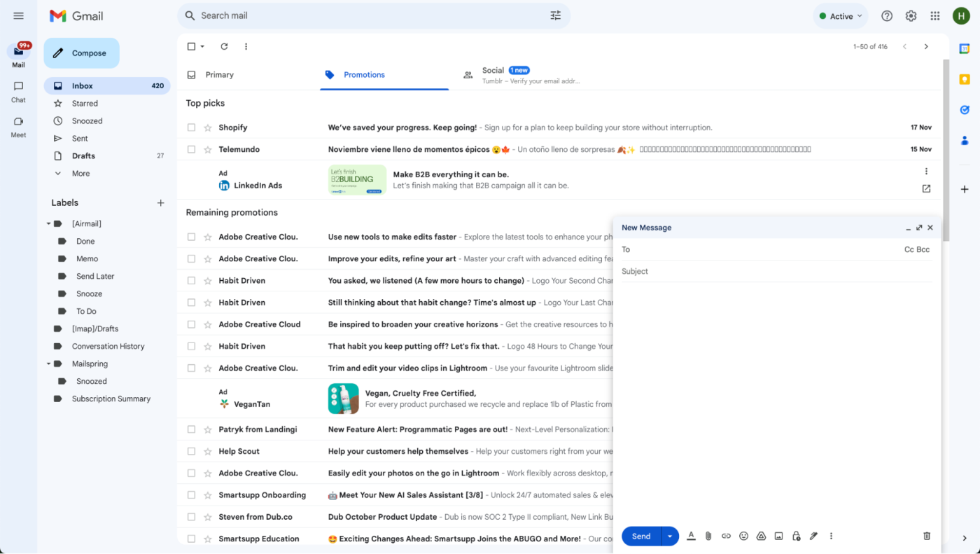The image size is (980, 554).
Task: Select checkbox for Help Scout email
Action: 191,451
